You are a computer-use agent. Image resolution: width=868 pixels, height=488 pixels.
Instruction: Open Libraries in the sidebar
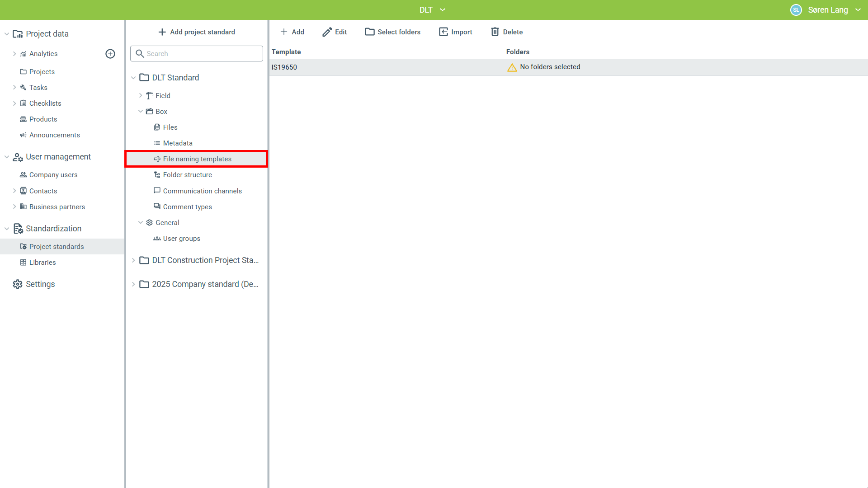click(42, 263)
